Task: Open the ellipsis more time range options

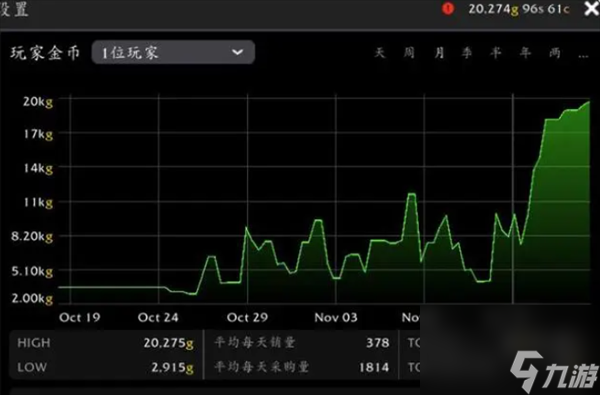Action: (x=583, y=55)
